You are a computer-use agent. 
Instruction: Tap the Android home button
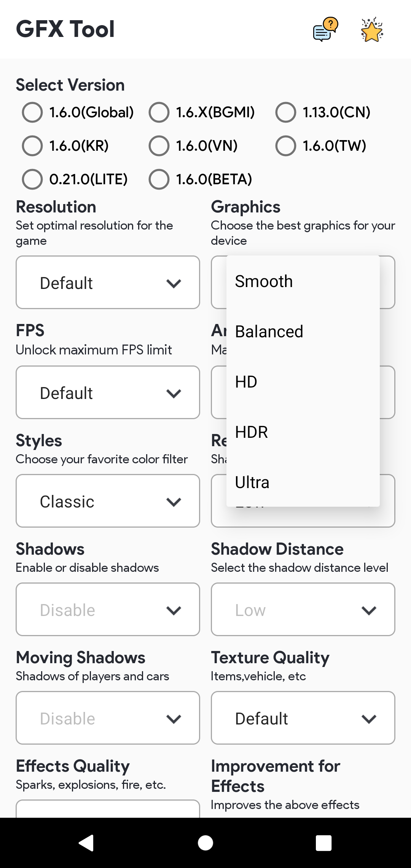point(205,842)
